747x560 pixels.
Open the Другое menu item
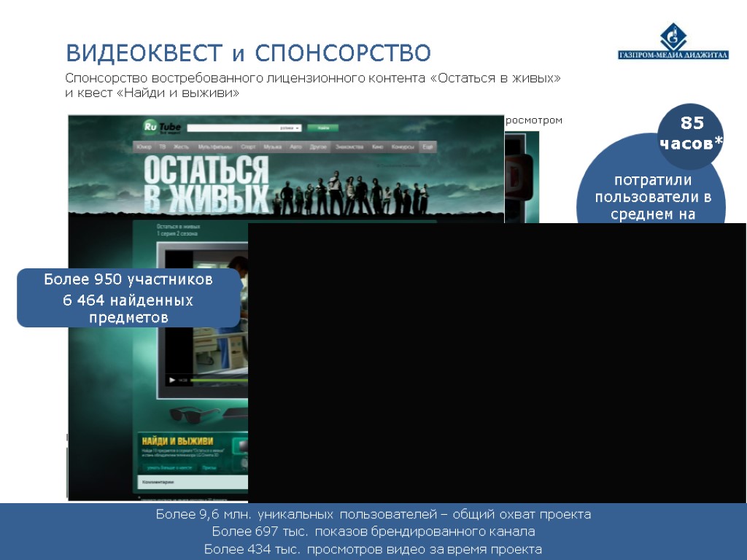[318, 147]
